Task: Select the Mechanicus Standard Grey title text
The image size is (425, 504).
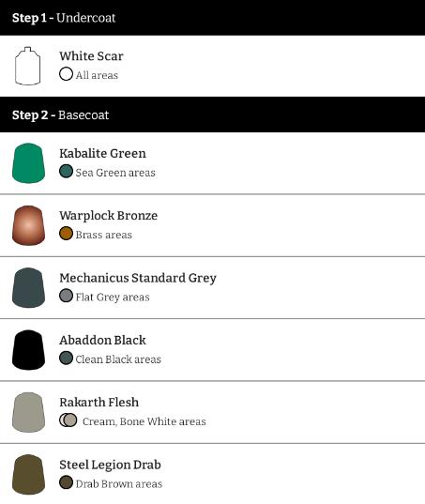Action: 138,278
